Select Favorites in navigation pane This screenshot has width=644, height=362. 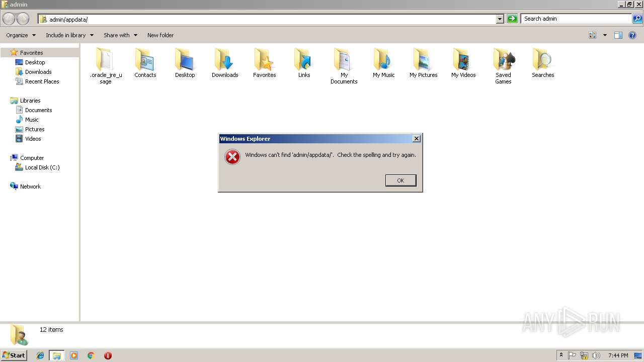pos(31,53)
